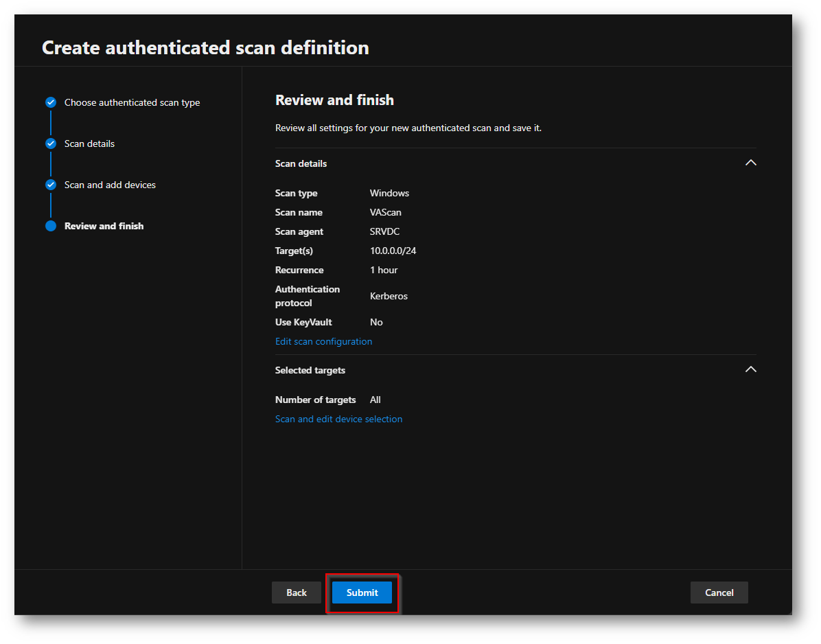Click the 'Scan details' section header in the review pane
The height and width of the screenshot is (644, 821).
click(301, 163)
